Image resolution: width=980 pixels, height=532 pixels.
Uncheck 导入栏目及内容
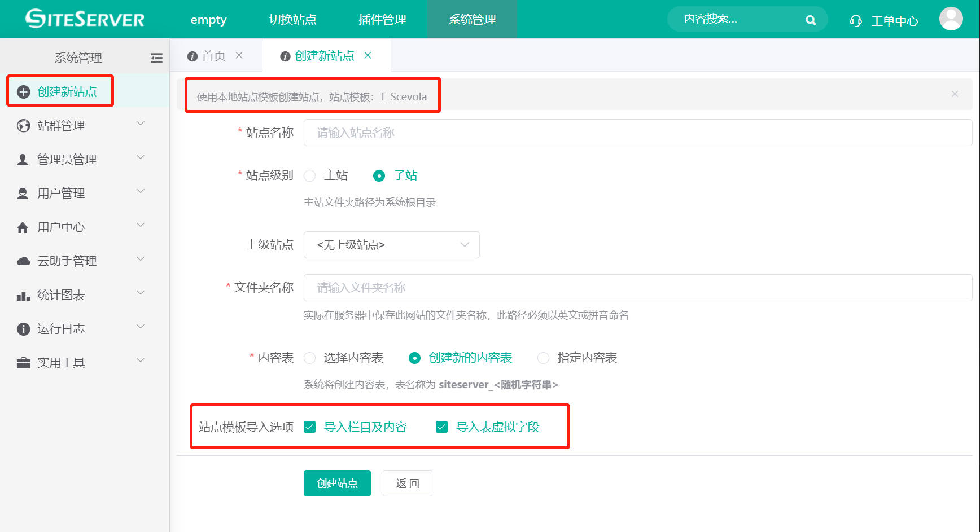[309, 427]
